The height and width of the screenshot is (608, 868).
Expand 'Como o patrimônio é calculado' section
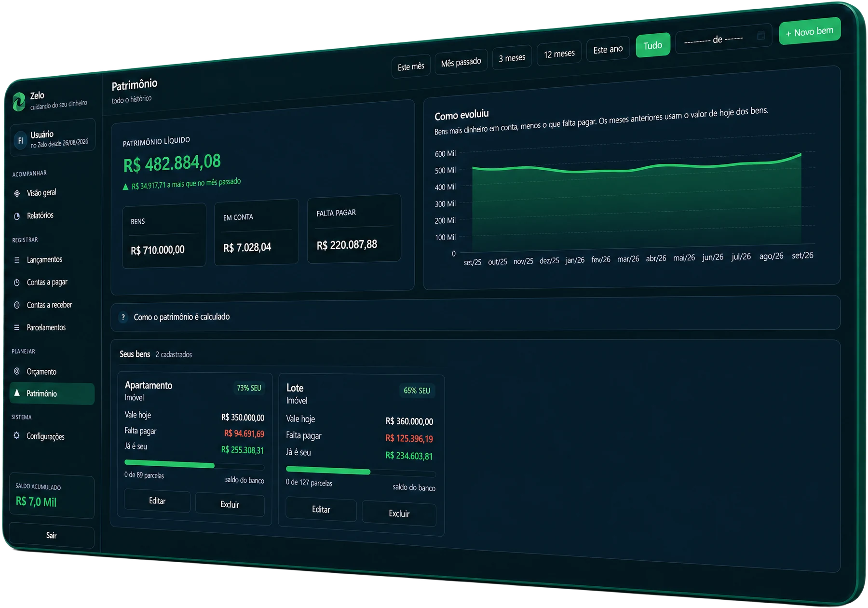point(475,313)
